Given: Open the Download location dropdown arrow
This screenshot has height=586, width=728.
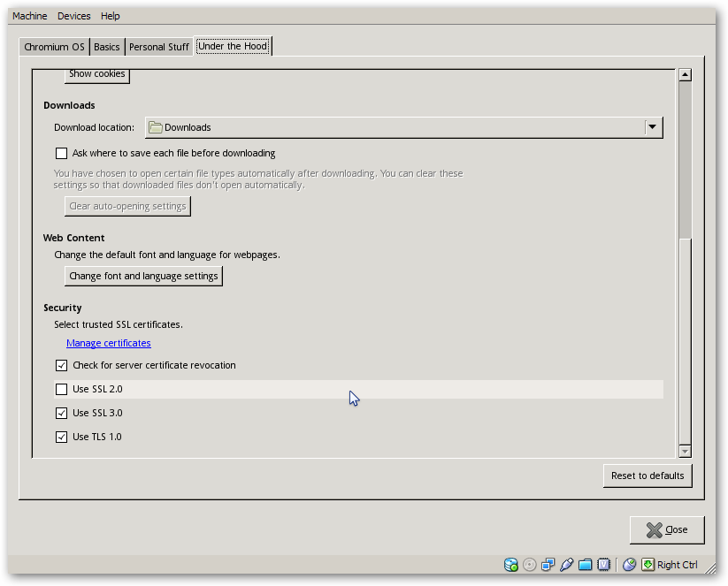Looking at the screenshot, I should [652, 127].
